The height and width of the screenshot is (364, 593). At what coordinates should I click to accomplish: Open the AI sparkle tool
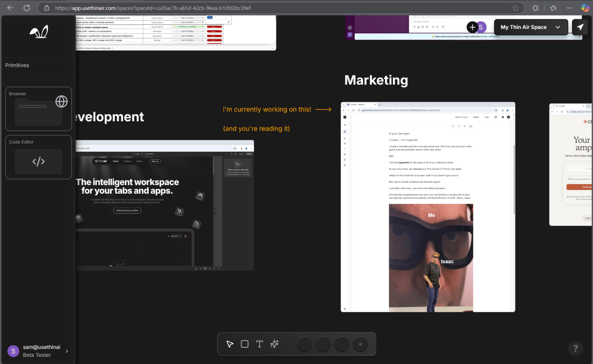pos(274,344)
